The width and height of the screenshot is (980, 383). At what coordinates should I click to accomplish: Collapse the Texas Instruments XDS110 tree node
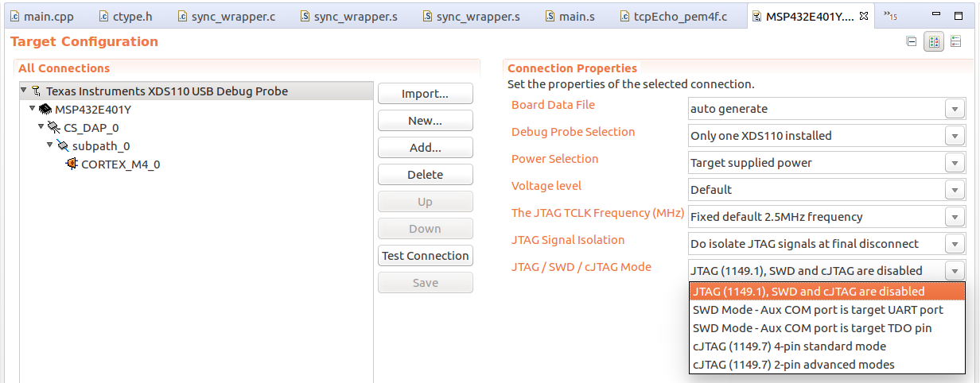pyautogui.click(x=23, y=91)
